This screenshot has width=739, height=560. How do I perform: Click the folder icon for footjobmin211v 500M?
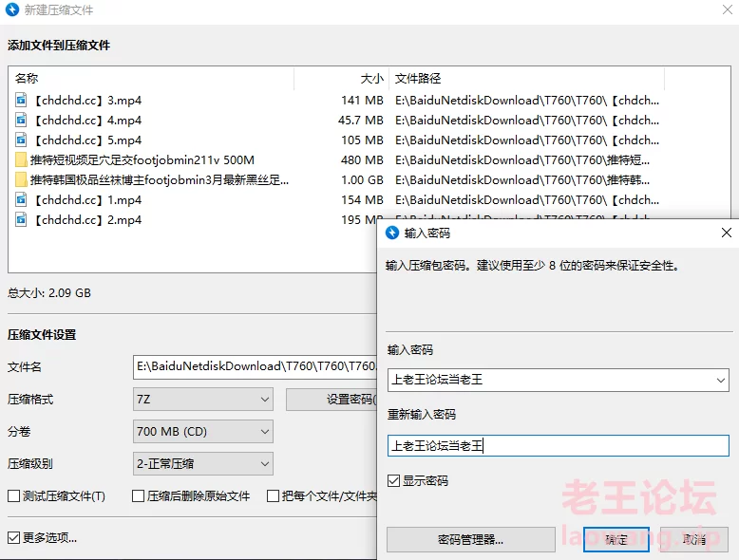[21, 160]
